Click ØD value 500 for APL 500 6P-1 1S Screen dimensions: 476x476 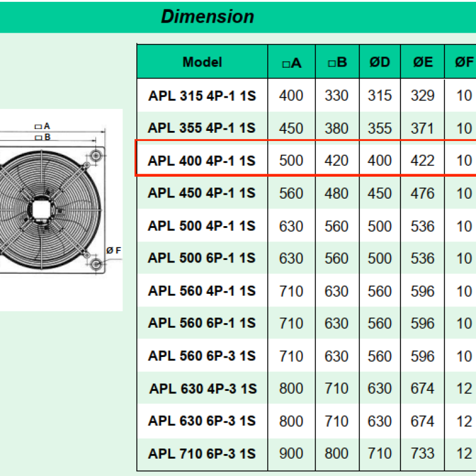pos(380,258)
